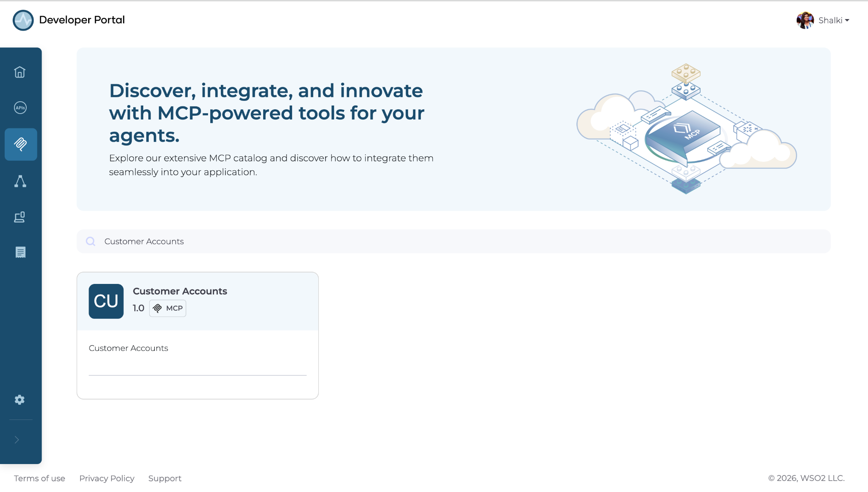Select the MCP servers sidebar icon
This screenshot has width=868, height=492.
(21, 145)
